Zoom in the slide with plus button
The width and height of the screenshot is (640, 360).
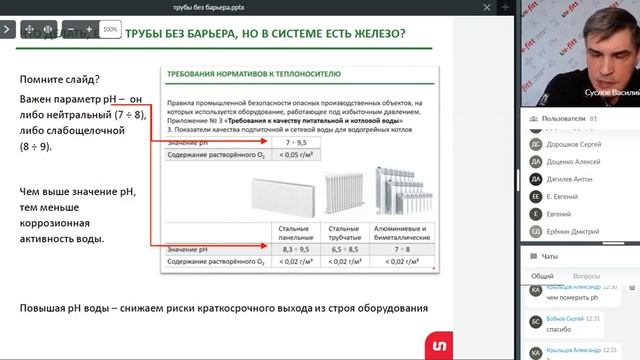pos(89,29)
